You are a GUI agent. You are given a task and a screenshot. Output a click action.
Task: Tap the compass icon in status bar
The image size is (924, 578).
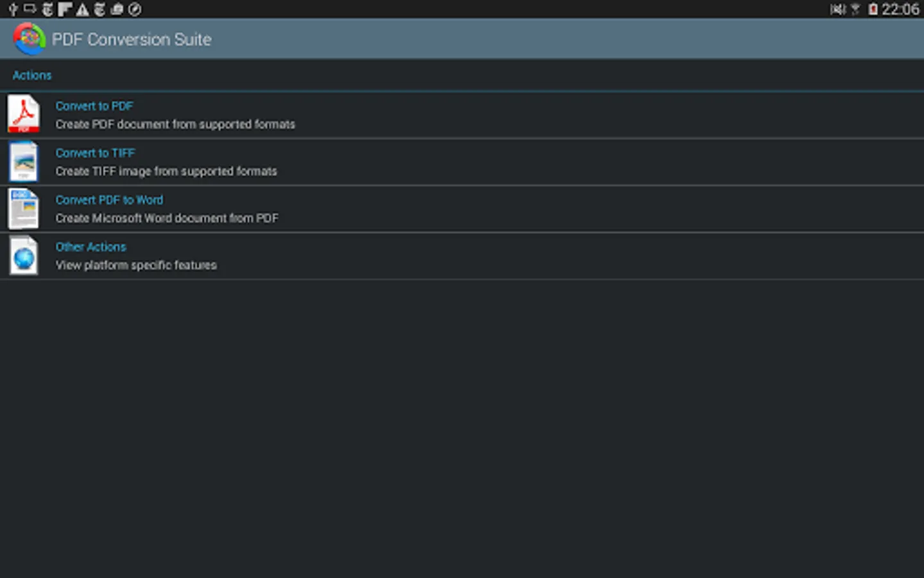[x=135, y=9]
